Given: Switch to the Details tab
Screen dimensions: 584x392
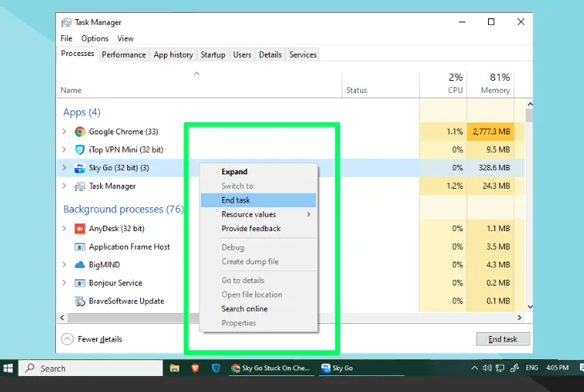Looking at the screenshot, I should 270,54.
